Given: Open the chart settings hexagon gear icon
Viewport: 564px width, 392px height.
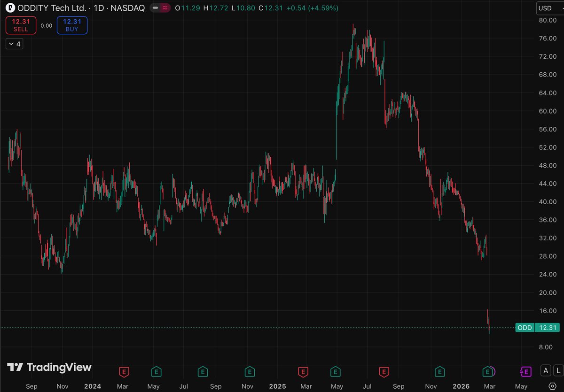Looking at the screenshot, I should pos(552,385).
